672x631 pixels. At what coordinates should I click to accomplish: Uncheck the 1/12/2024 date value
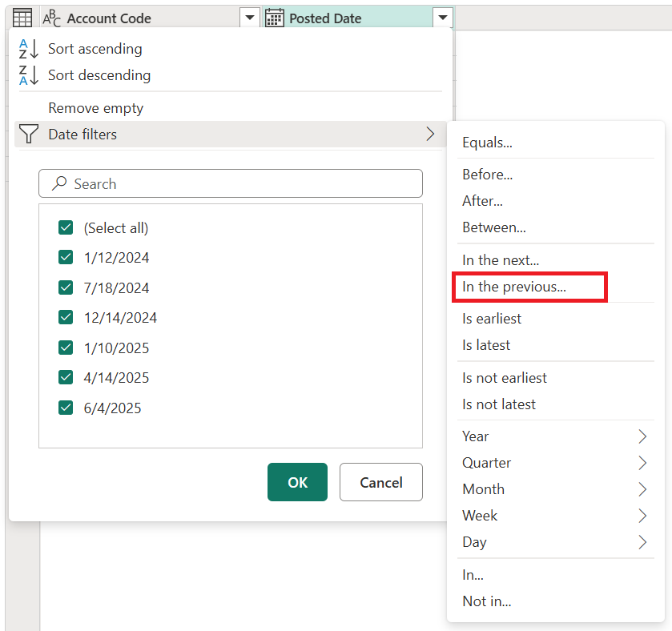click(66, 257)
